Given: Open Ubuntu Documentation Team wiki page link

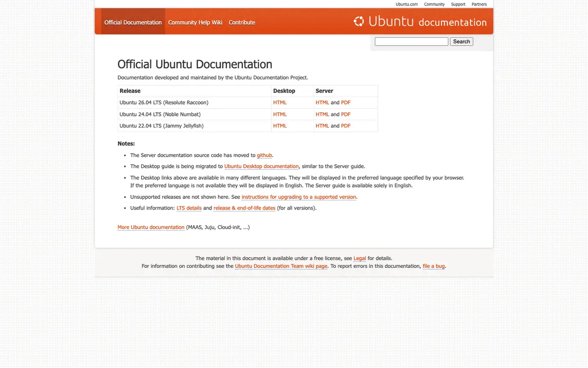Looking at the screenshot, I should point(281,266).
